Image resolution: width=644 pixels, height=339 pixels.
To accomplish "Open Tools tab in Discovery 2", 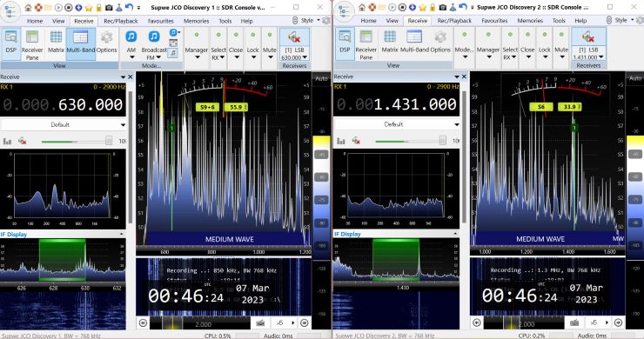I will (x=559, y=21).
